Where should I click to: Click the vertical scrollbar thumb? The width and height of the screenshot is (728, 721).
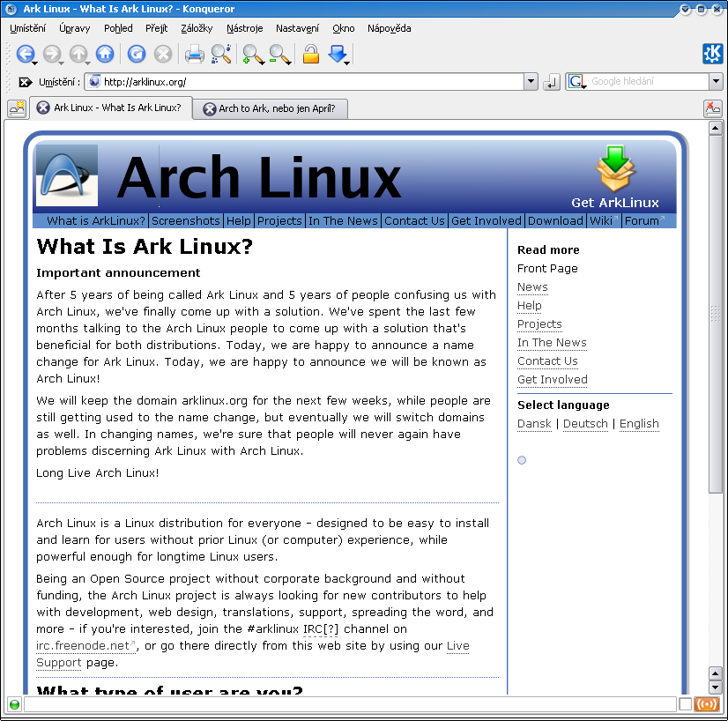pos(716,315)
